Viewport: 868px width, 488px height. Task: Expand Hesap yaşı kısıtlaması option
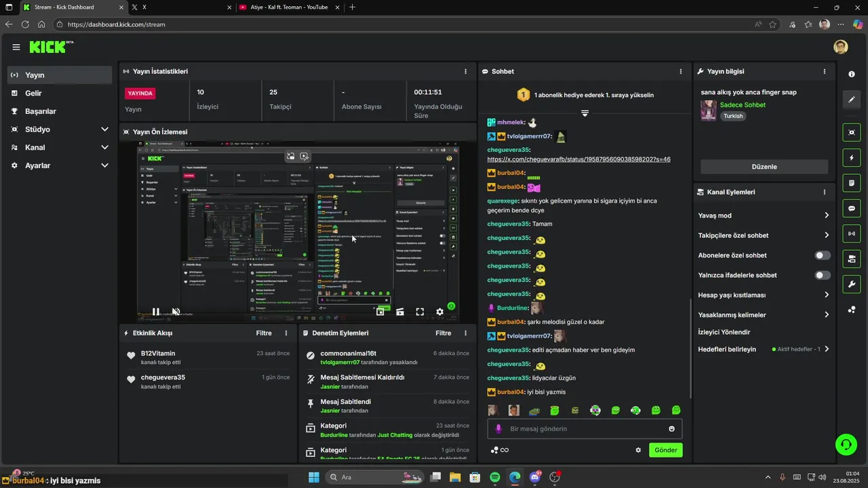[x=764, y=295]
